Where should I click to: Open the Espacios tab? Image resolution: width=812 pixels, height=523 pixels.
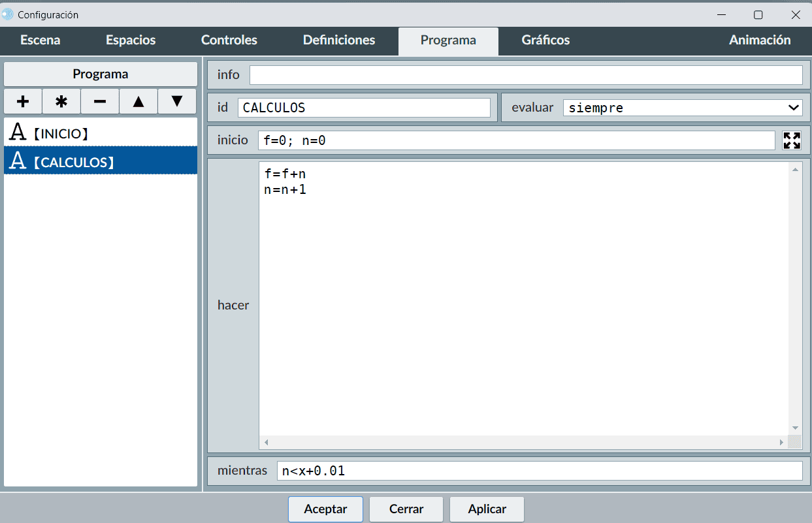click(131, 40)
